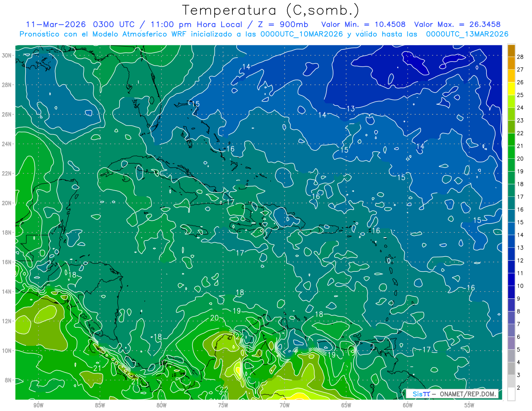This screenshot has height=411, width=532.
Task: Click the contour label 20 on the map
Action: pos(215,318)
